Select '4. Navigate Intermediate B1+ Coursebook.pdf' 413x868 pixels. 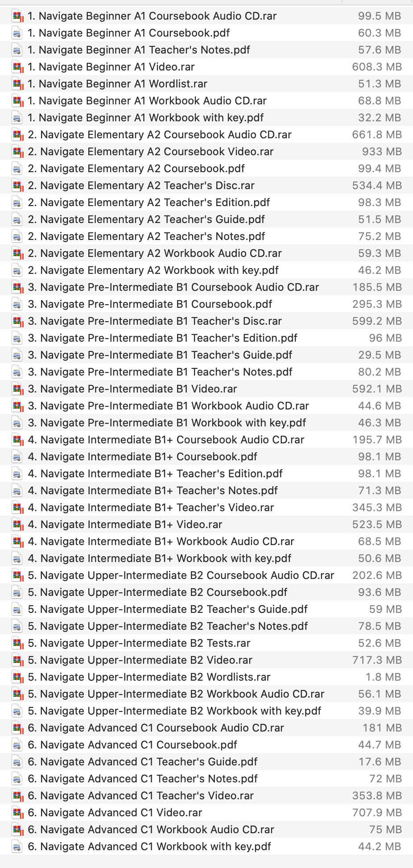click(143, 457)
